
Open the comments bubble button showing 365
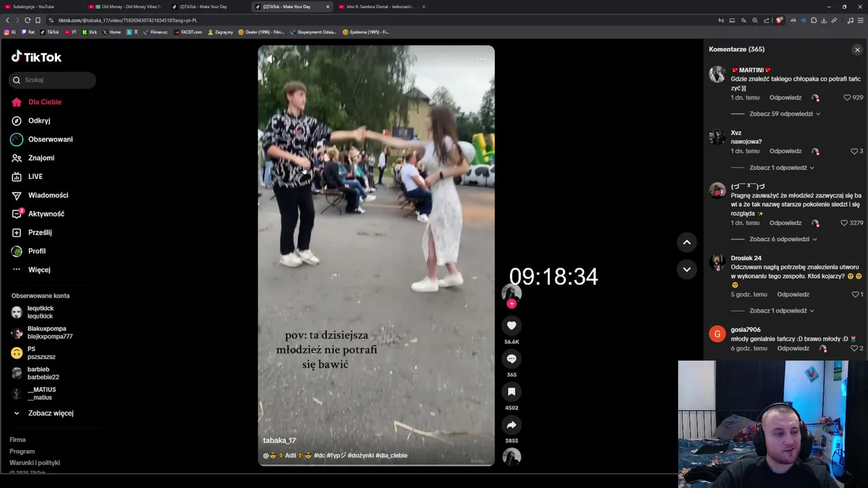point(511,359)
